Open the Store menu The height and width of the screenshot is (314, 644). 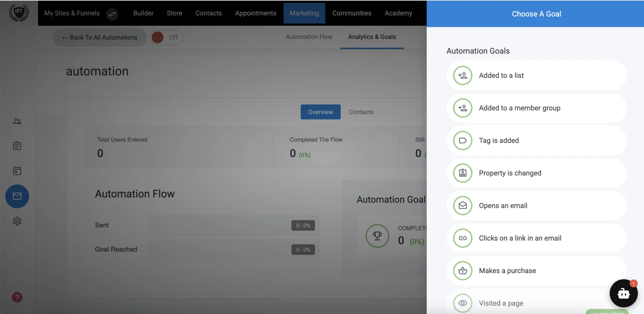(174, 13)
